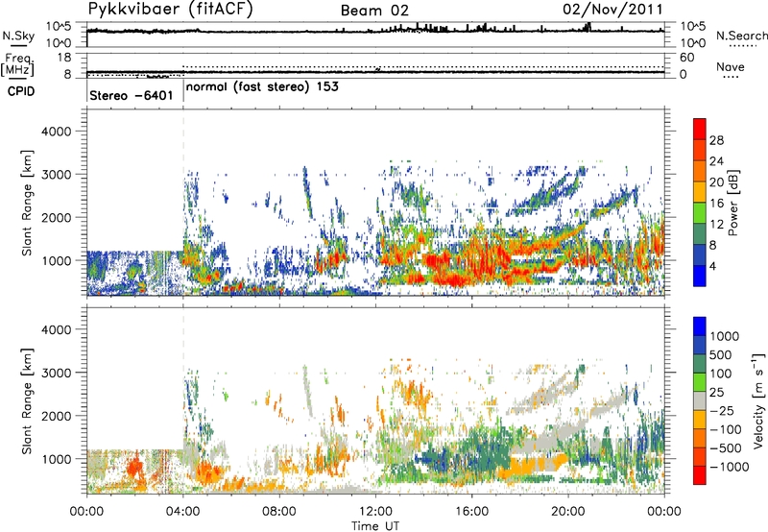
Task: Click the -1000 label on Velocity scale
Action: click(x=730, y=467)
